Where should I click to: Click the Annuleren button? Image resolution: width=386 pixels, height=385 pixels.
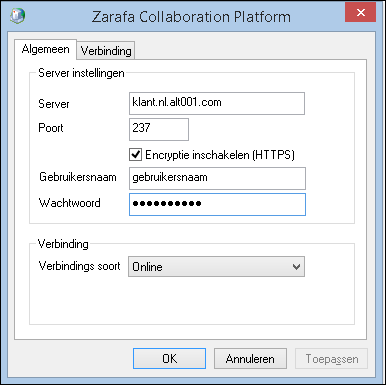point(250,358)
